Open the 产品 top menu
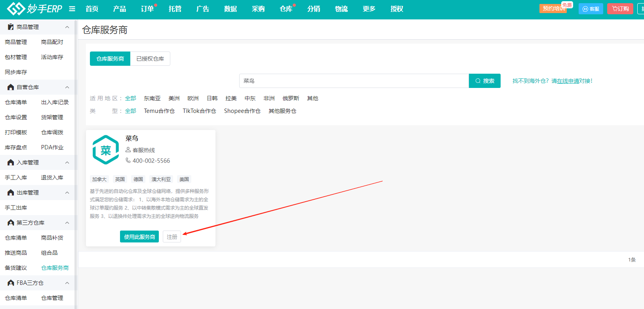The image size is (644, 309). [120, 9]
